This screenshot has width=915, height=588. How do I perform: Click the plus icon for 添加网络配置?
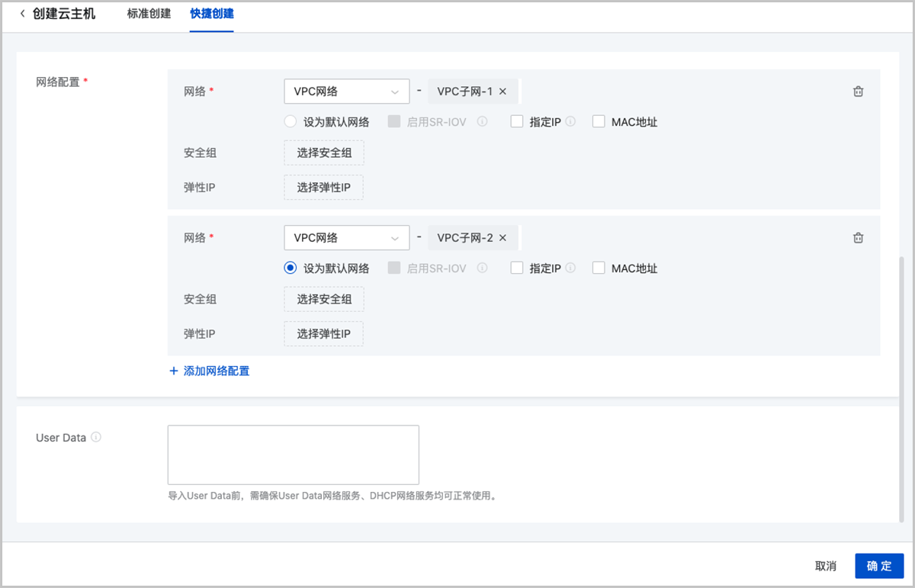click(x=174, y=371)
